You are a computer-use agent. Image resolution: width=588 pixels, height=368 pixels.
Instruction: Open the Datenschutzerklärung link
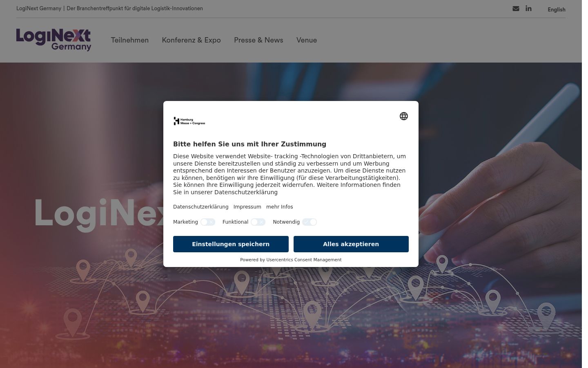click(201, 207)
